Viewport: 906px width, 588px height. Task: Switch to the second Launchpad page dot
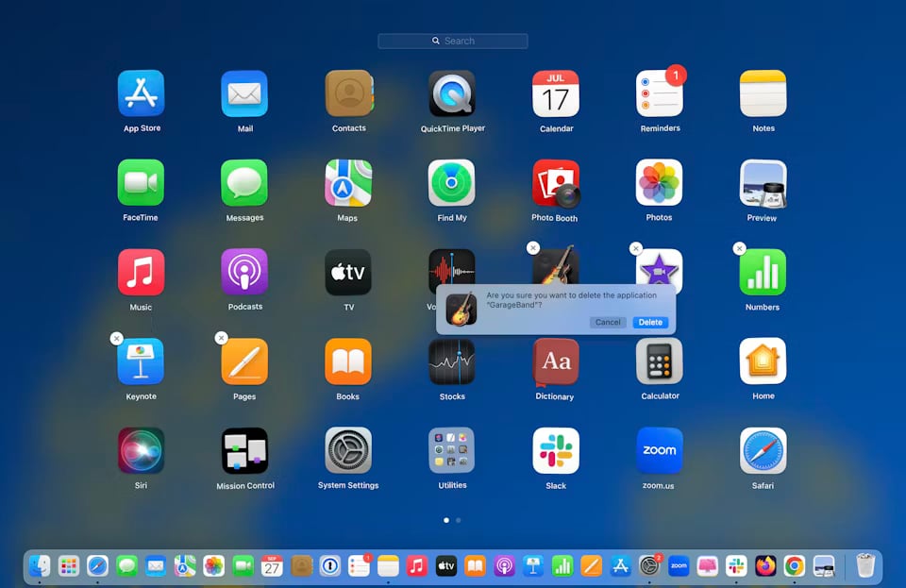(459, 520)
